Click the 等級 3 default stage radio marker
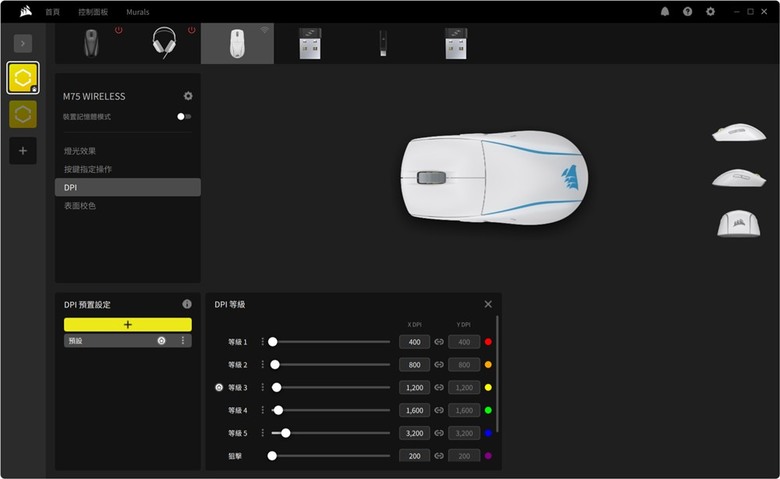780x479 pixels. (x=219, y=387)
